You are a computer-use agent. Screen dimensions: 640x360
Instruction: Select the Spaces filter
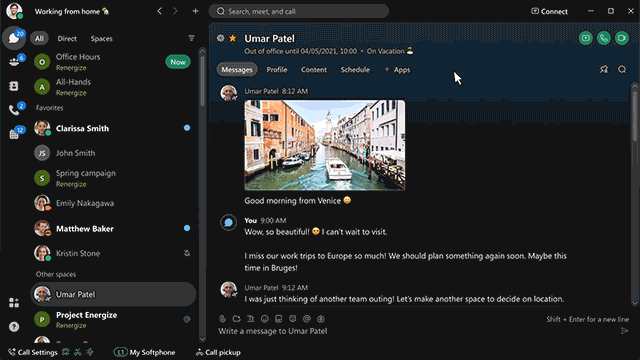click(x=102, y=38)
